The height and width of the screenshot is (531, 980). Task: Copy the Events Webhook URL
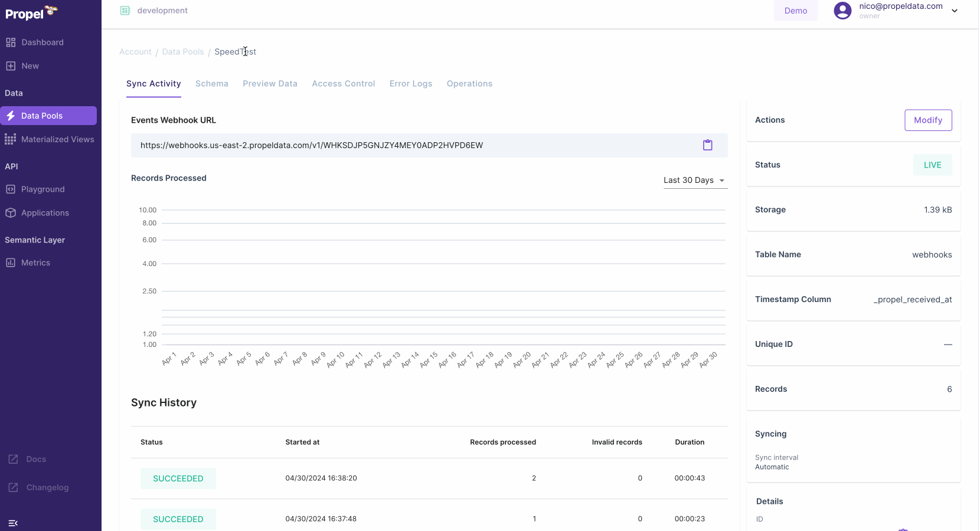pyautogui.click(x=708, y=145)
